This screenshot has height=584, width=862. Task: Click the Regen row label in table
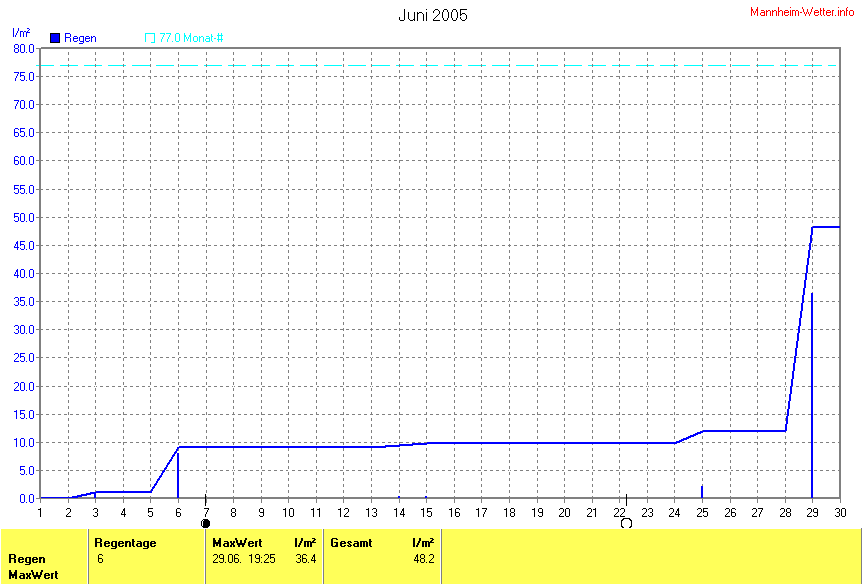click(26, 559)
